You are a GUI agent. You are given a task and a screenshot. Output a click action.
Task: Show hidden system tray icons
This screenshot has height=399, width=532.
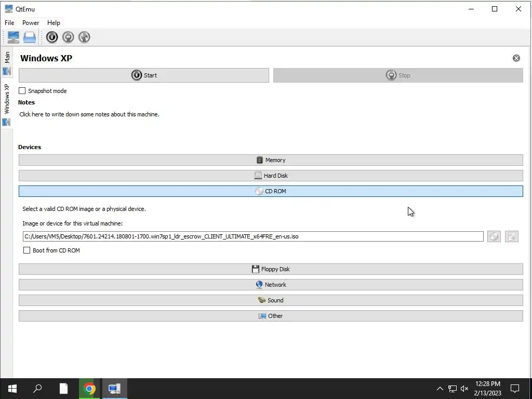[440, 389]
